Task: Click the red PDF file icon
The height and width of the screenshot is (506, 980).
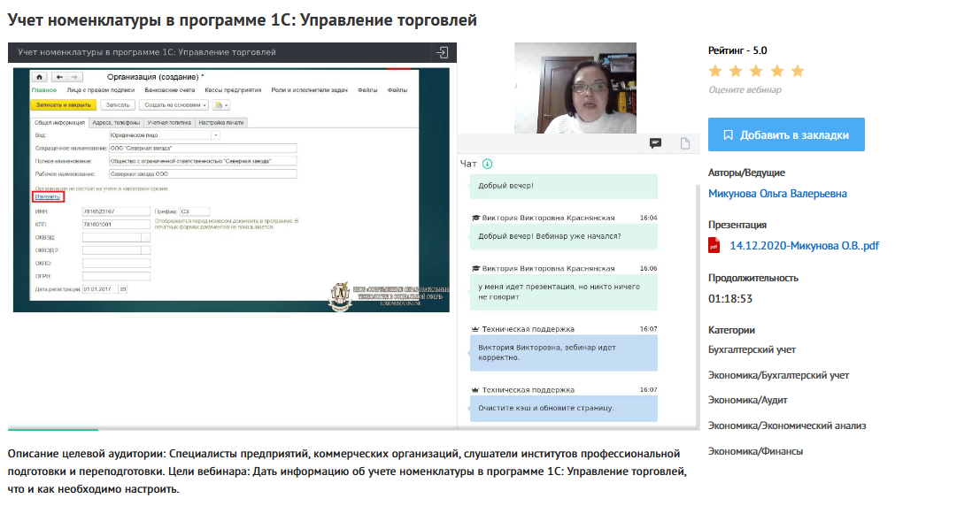Action: (x=714, y=246)
